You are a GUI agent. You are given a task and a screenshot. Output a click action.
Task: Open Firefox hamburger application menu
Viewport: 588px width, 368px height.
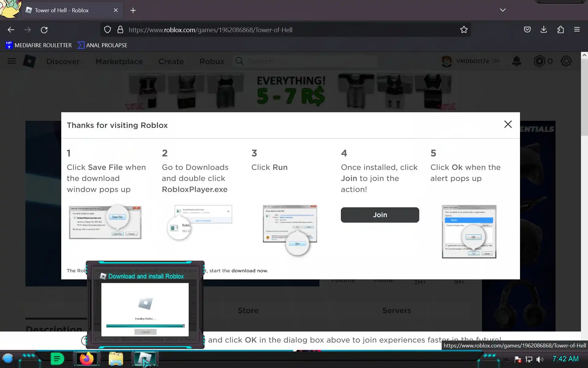(577, 30)
